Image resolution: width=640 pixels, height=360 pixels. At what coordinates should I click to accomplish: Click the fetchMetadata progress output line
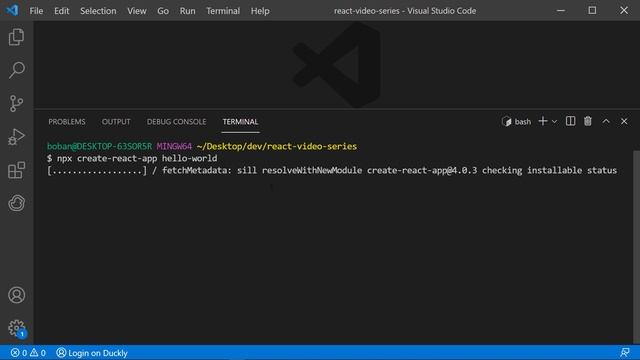[x=332, y=170]
